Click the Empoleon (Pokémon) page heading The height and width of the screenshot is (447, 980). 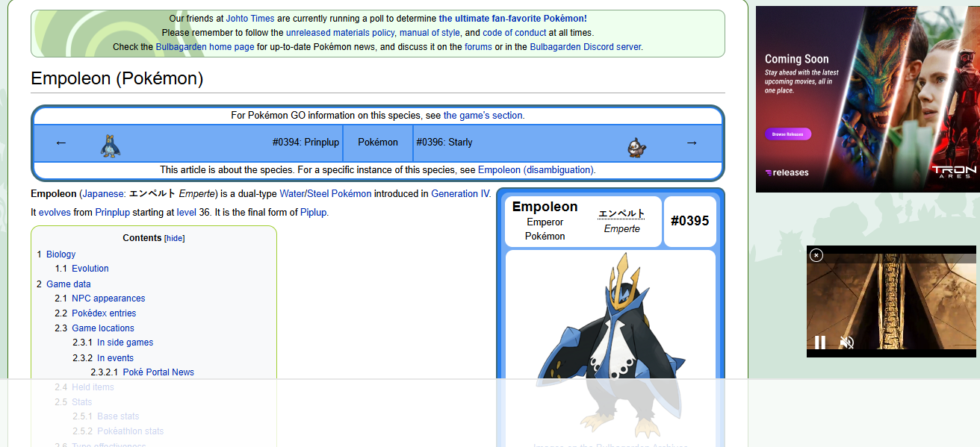[x=117, y=78]
